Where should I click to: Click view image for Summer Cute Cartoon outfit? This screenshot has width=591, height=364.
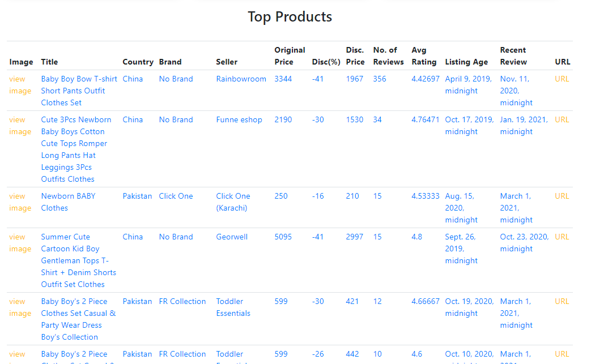pos(20,242)
